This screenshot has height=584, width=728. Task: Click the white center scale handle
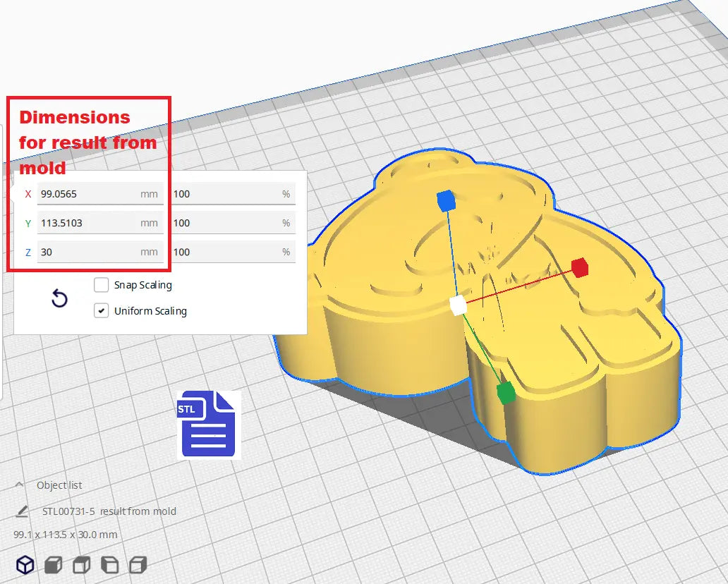[x=458, y=305]
